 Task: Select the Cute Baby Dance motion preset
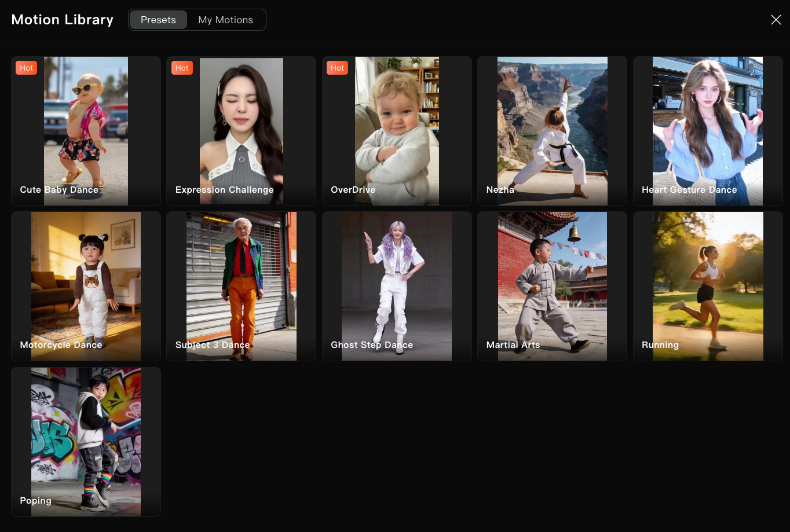[x=86, y=131]
